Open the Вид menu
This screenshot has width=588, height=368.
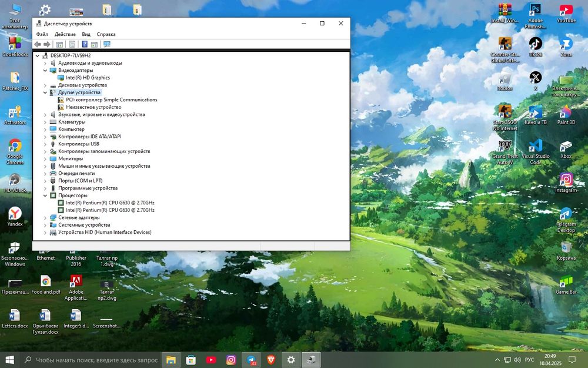86,34
